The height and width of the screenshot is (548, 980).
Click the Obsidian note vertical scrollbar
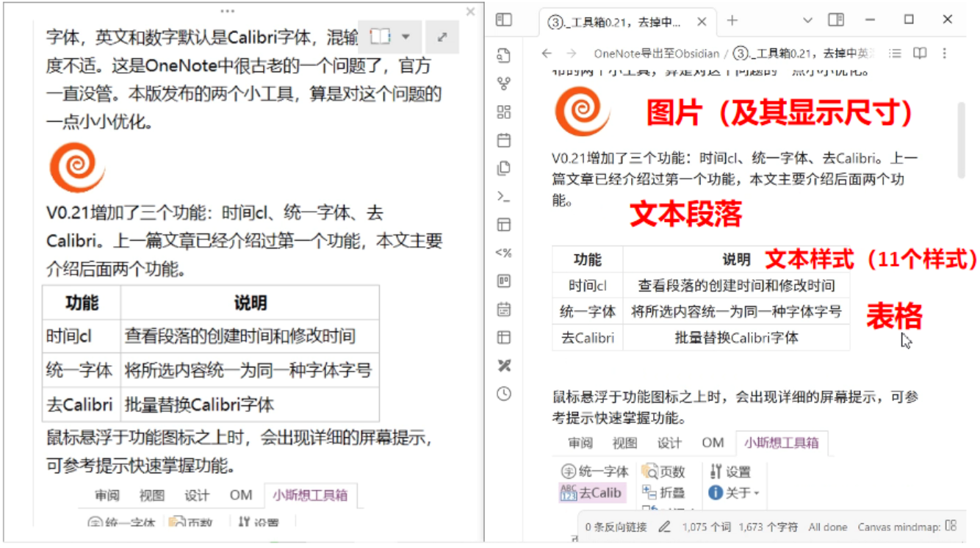tap(961, 140)
